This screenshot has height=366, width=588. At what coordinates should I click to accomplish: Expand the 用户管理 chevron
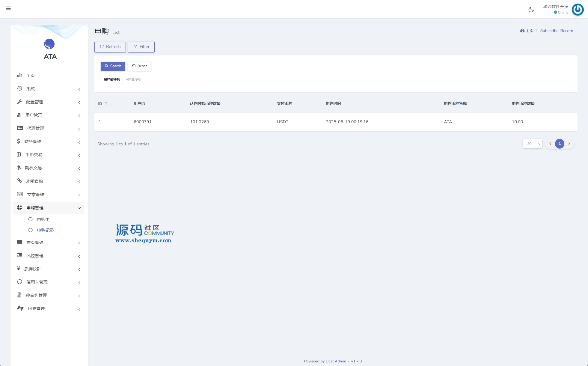point(79,115)
